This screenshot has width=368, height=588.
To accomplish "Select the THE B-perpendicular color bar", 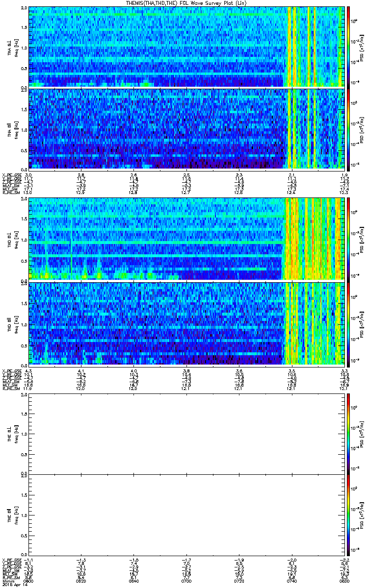I will coord(349,434).
